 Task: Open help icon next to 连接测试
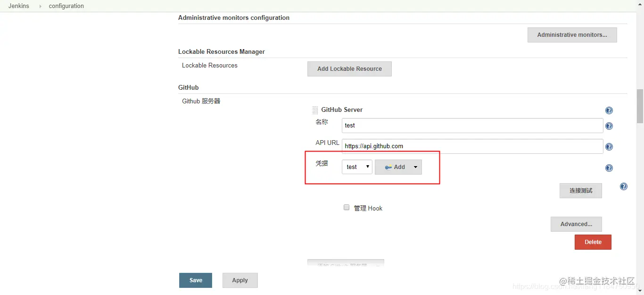[623, 186]
